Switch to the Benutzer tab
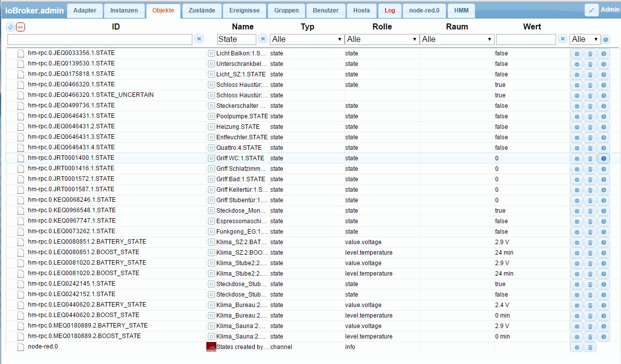Viewport: 621px width, 364px height. [326, 10]
